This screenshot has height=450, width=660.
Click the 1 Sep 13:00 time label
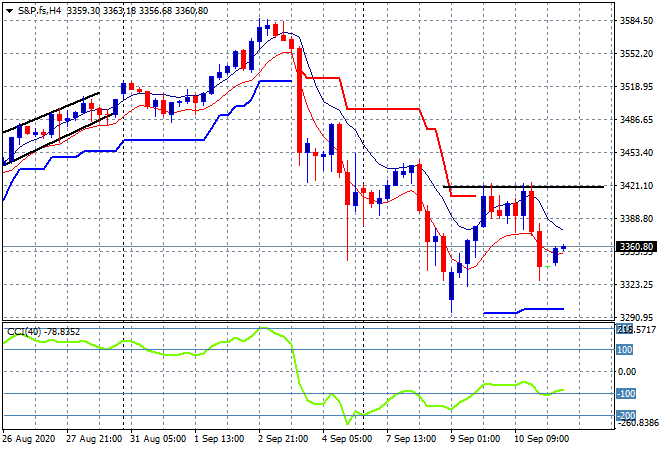219,439
